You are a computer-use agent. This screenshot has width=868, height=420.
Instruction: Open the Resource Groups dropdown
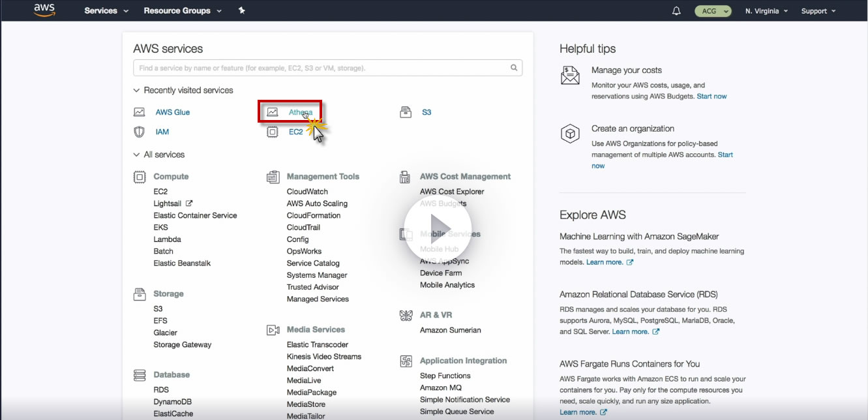coord(183,11)
